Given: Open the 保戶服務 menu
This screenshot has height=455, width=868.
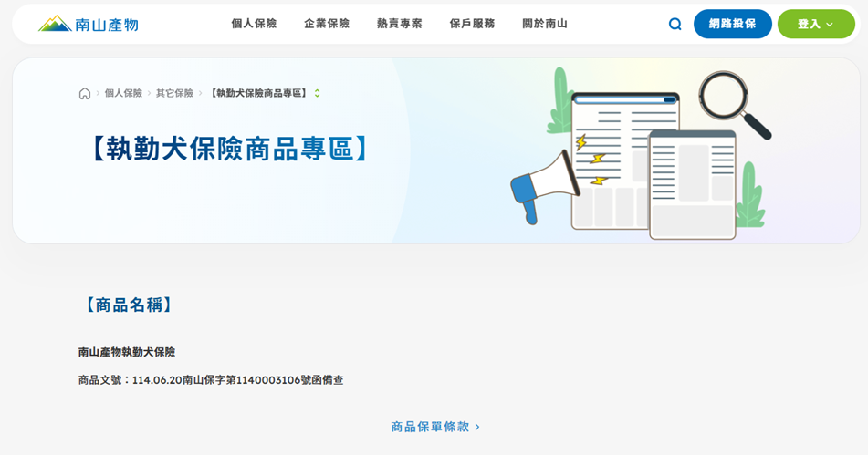Looking at the screenshot, I should pyautogui.click(x=472, y=24).
